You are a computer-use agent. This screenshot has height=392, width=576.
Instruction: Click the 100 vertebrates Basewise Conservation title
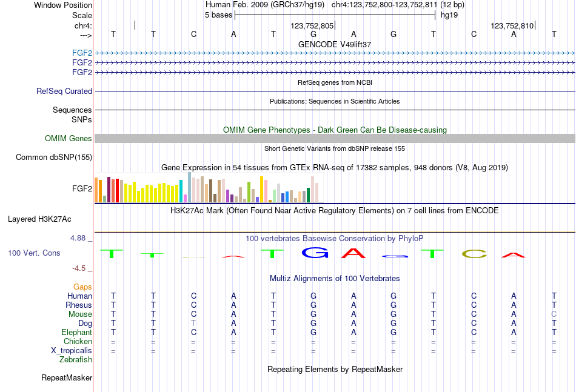(335, 238)
